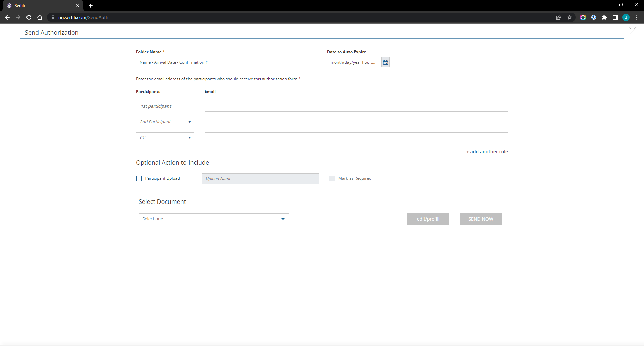Focus the Folder Name input field
Image resolution: width=644 pixels, height=346 pixels.
[226, 62]
